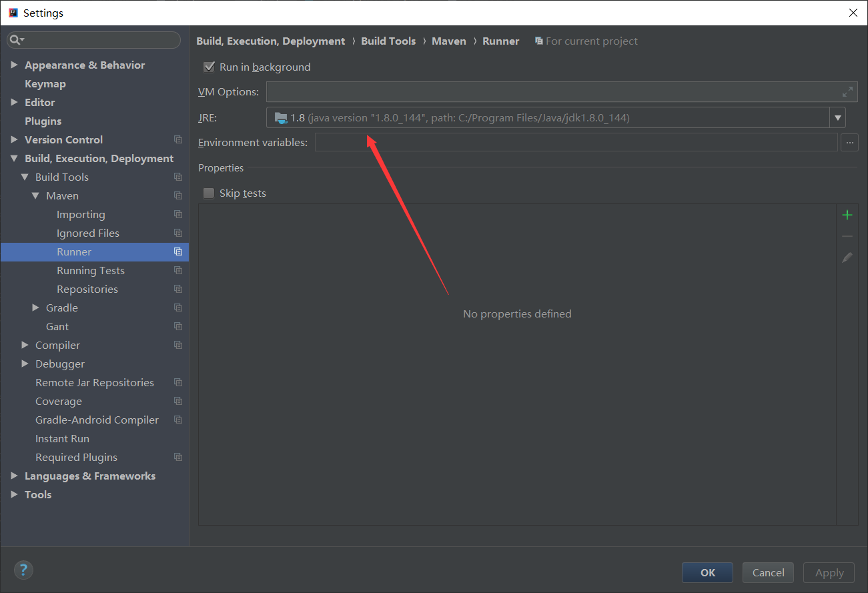The width and height of the screenshot is (868, 593).
Task: Click Maven in breadcrumb path
Action: coord(449,41)
